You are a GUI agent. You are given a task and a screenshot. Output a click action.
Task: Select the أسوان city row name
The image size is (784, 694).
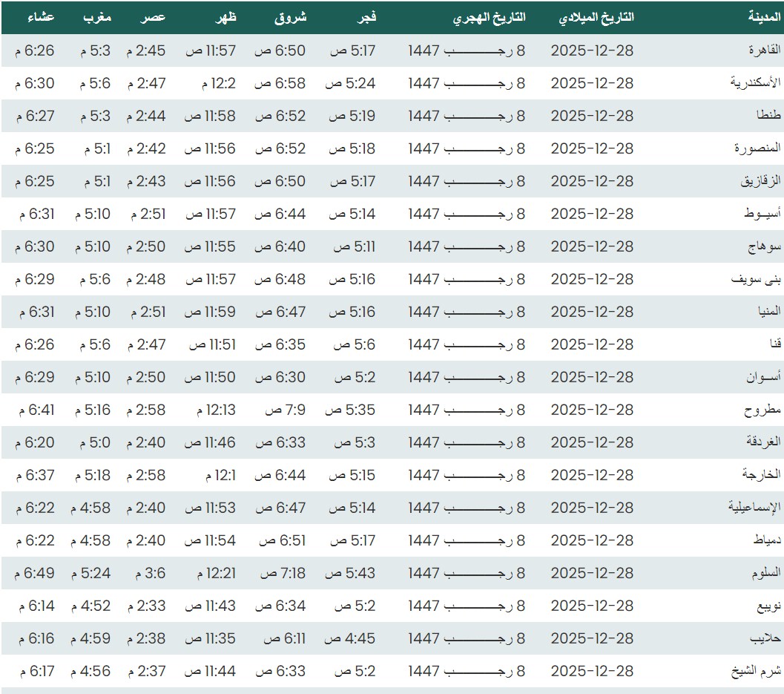click(763, 377)
